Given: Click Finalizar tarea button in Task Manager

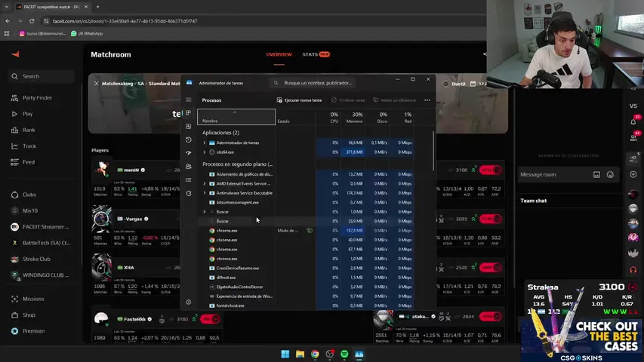Looking at the screenshot, I should 348,100.
